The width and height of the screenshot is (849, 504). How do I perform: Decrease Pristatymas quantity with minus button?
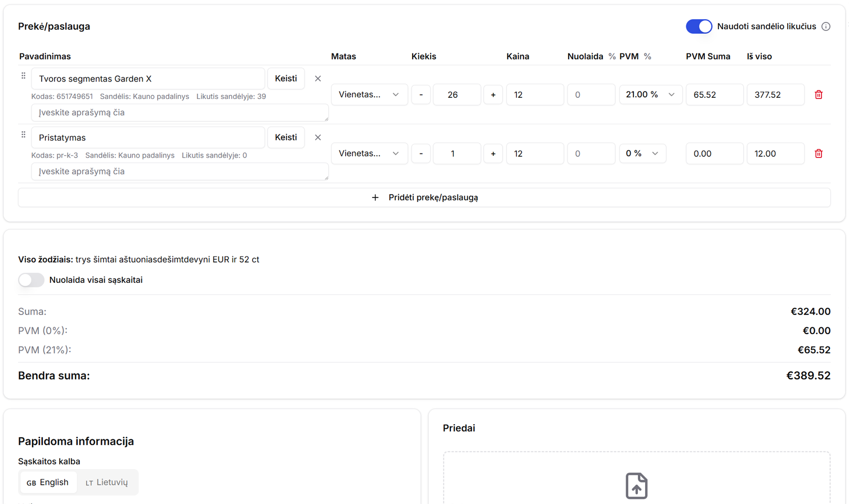(421, 154)
